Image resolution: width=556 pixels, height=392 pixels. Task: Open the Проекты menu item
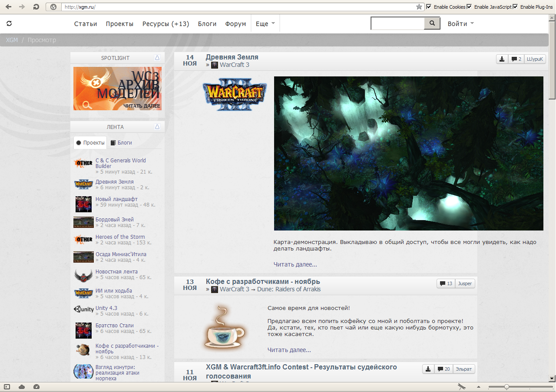click(119, 24)
